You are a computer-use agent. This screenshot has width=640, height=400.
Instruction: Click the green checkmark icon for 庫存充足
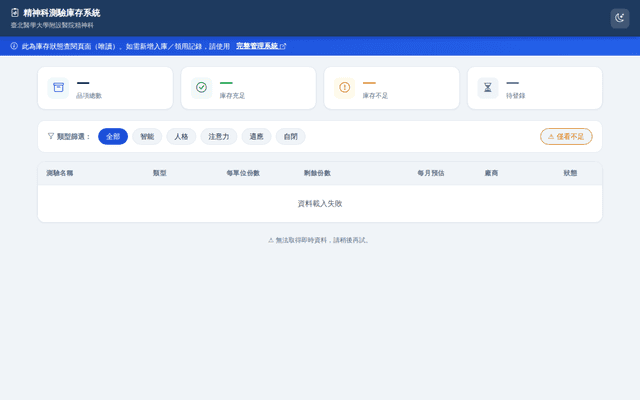tap(201, 88)
